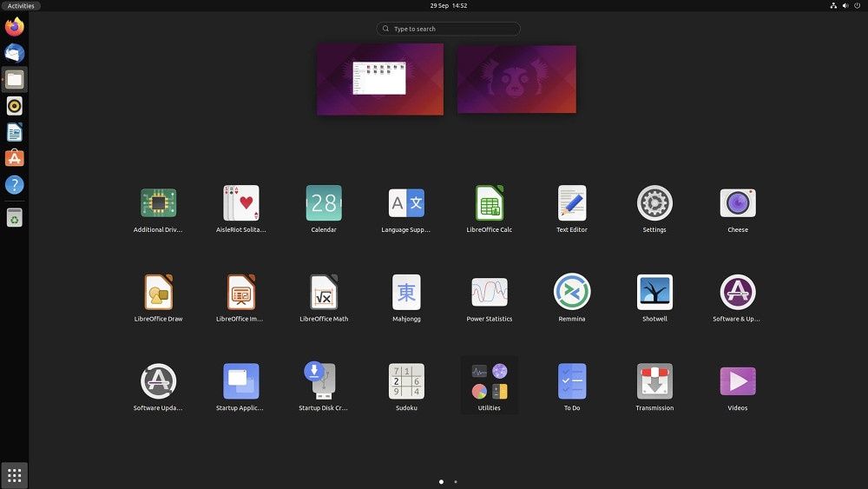The image size is (868, 489).
Task: Launch LibreOffice Draw
Action: [x=158, y=292]
